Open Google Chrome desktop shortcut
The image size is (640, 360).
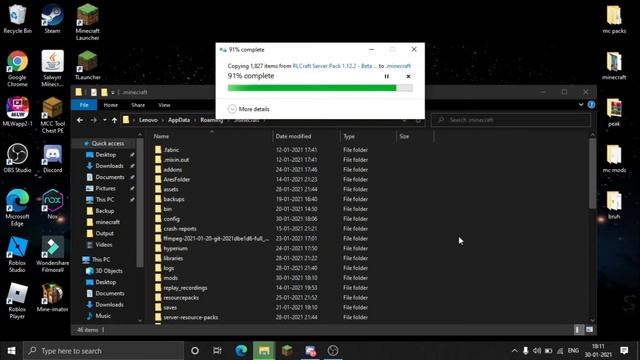click(17, 69)
